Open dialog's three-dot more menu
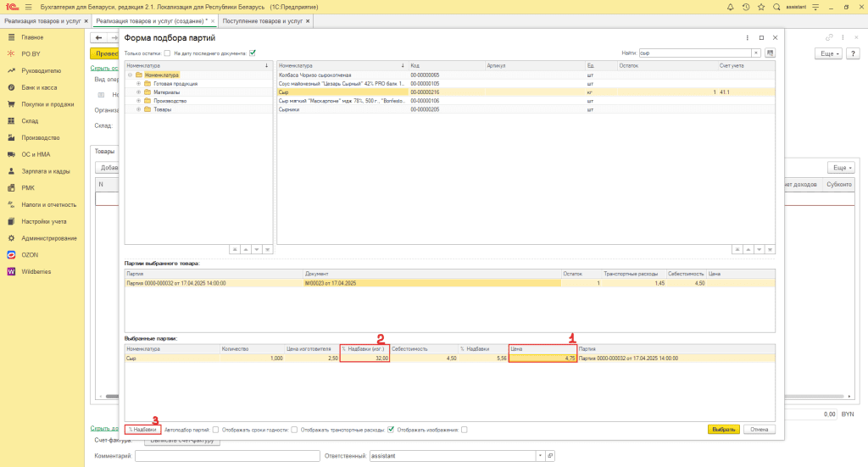This screenshot has height=467, width=868. (x=748, y=37)
